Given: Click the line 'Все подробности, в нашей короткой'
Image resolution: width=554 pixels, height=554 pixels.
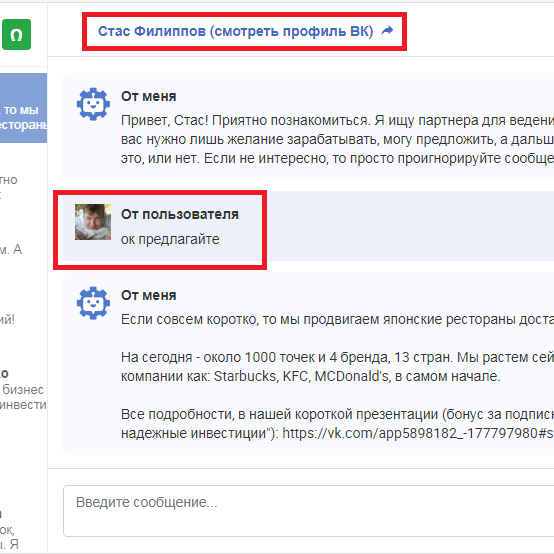Looking at the screenshot, I should tap(337, 414).
